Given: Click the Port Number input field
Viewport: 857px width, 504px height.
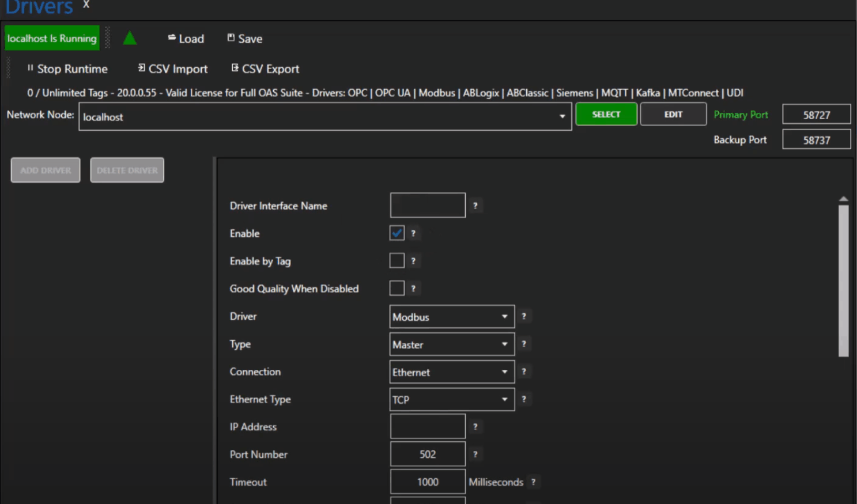Looking at the screenshot, I should pos(428,454).
